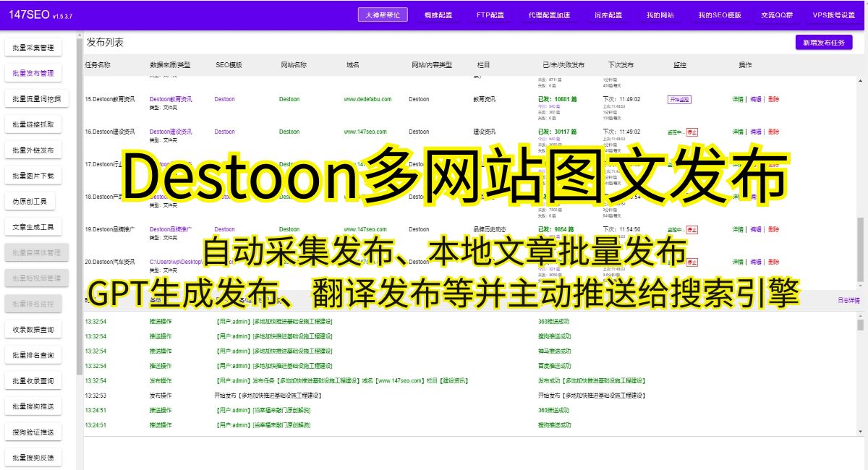Edit task 16.Destoon建设资讯 via 编辑

pos(756,132)
